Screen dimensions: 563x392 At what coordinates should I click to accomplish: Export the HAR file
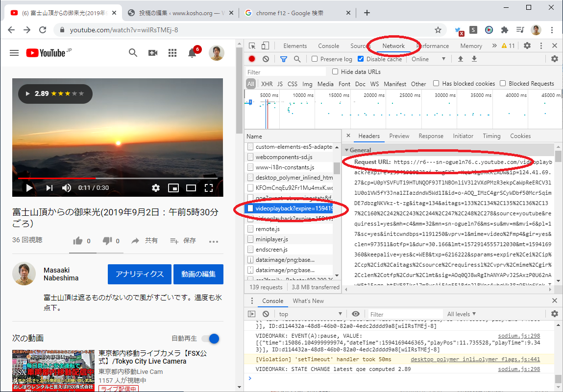pos(474,59)
